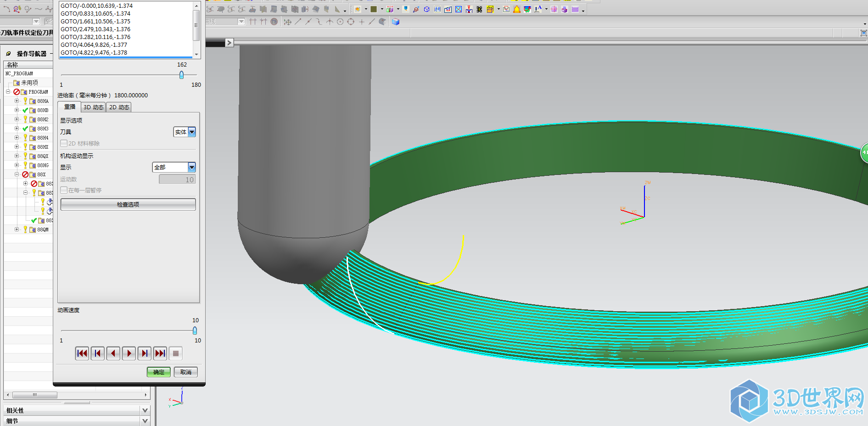Open the 刀具 tool display dropdown
This screenshot has width=868, height=426.
(185, 132)
